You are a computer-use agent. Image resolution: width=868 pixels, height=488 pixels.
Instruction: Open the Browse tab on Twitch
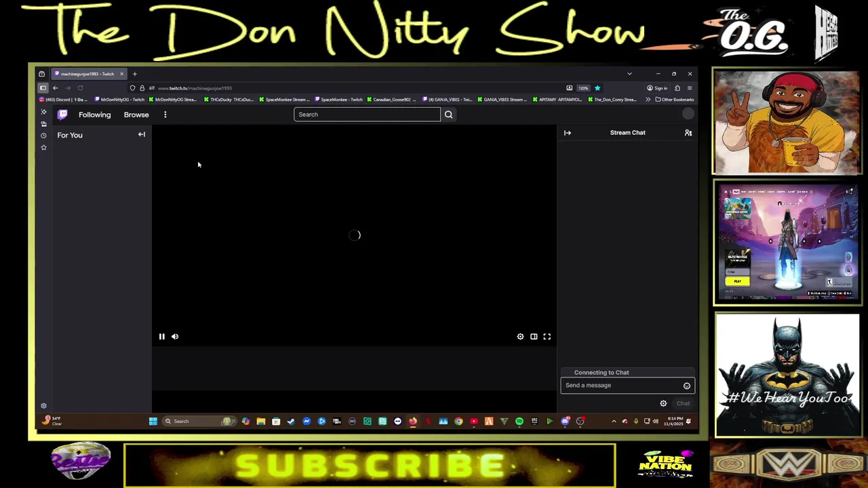136,115
